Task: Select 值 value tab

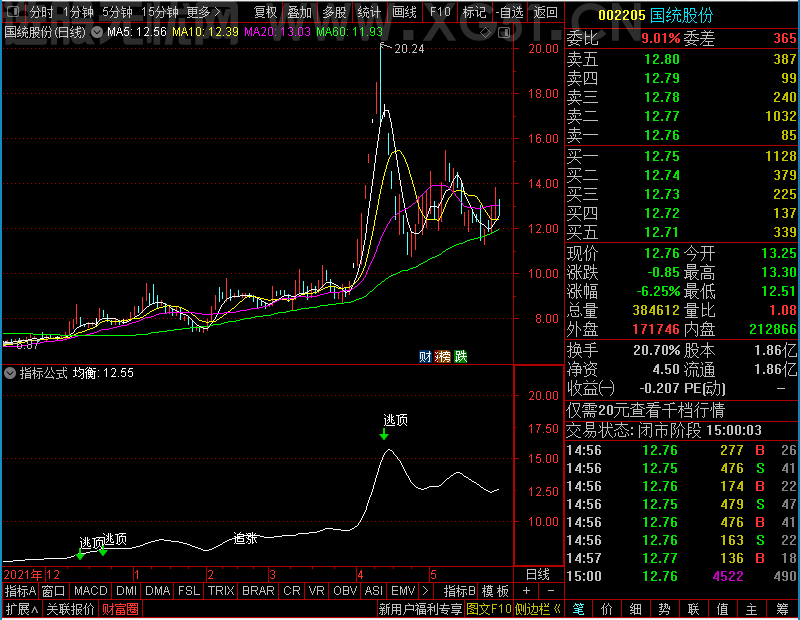Action: pos(722,609)
